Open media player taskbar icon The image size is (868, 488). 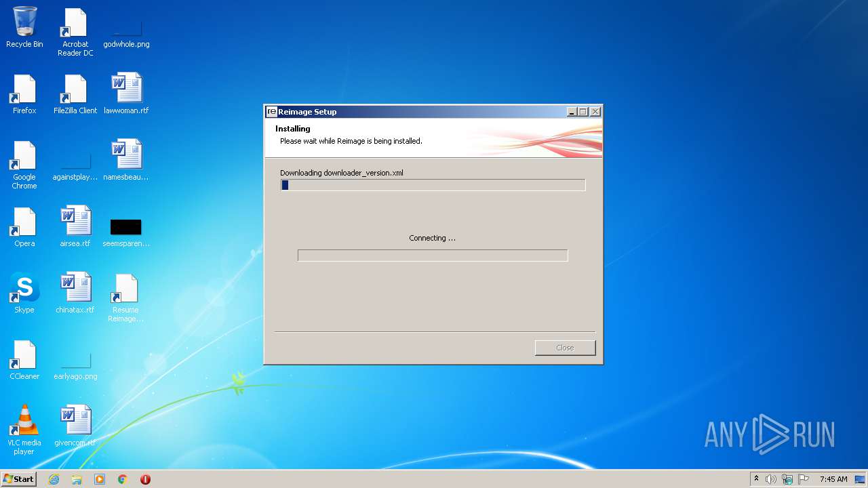100,479
